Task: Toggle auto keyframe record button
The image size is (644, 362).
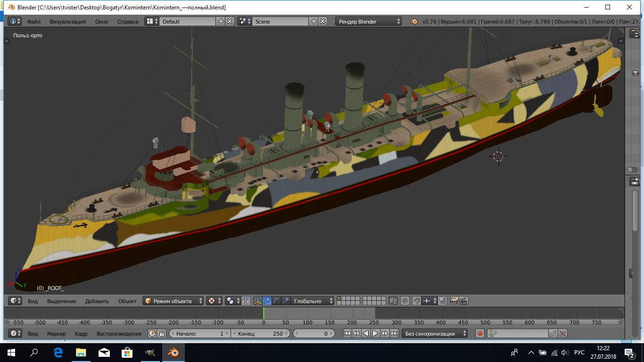Action: point(480,333)
